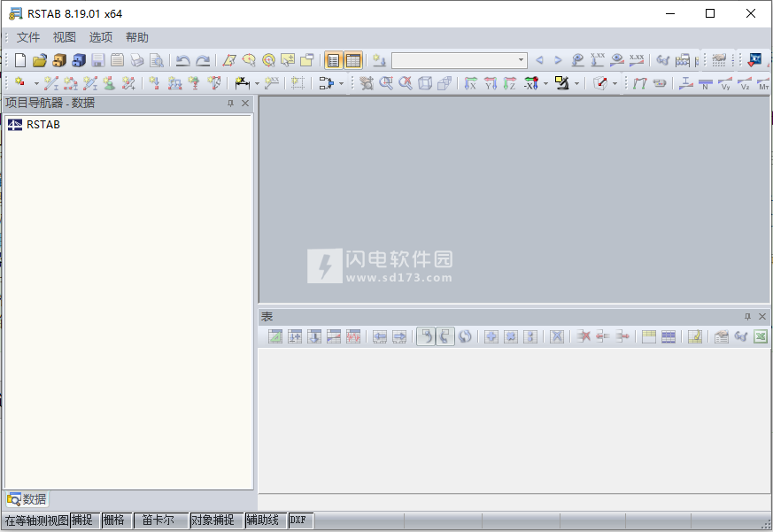Viewport: 773px width, 532px height.
Task: Expand the microscope display tool dropdown arrow
Action: pyautogui.click(x=576, y=83)
